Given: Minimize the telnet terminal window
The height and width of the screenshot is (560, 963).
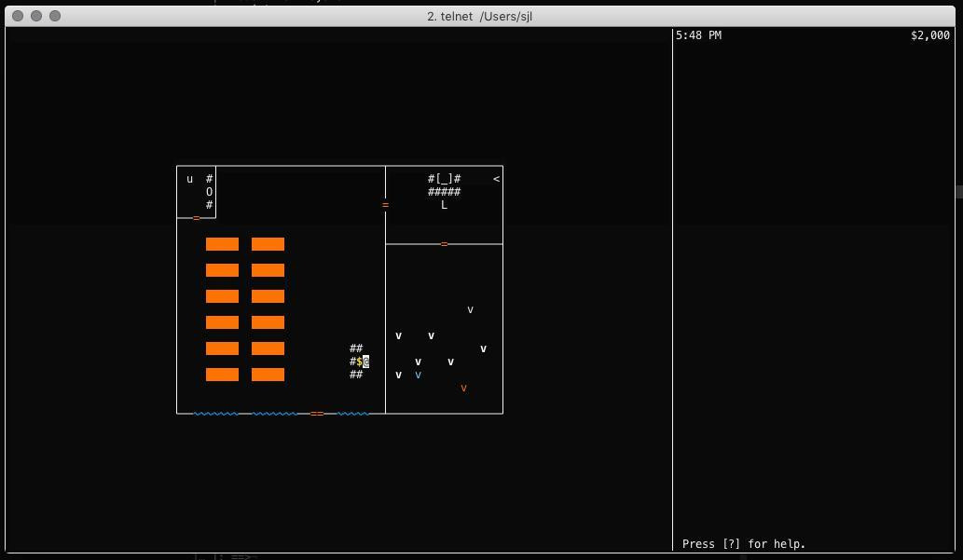Looking at the screenshot, I should pyautogui.click(x=36, y=16).
